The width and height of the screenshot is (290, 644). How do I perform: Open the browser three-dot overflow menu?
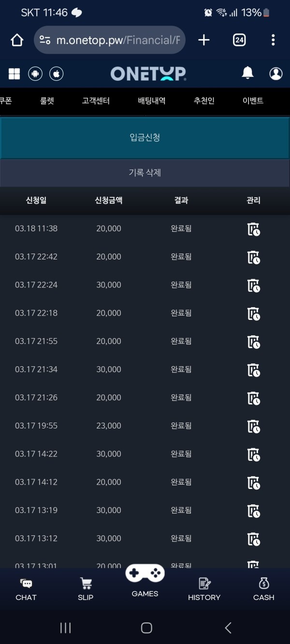(x=274, y=40)
